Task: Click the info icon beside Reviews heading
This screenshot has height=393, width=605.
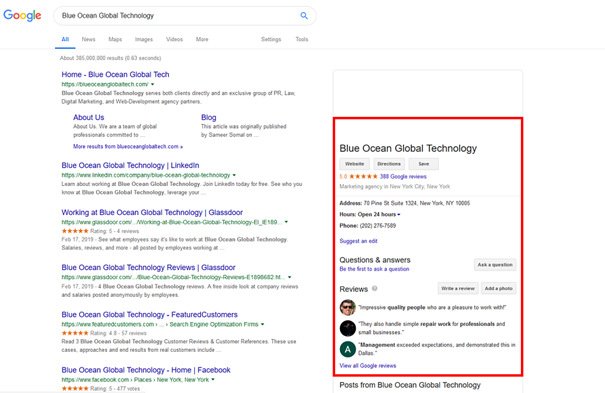Action: [374, 288]
